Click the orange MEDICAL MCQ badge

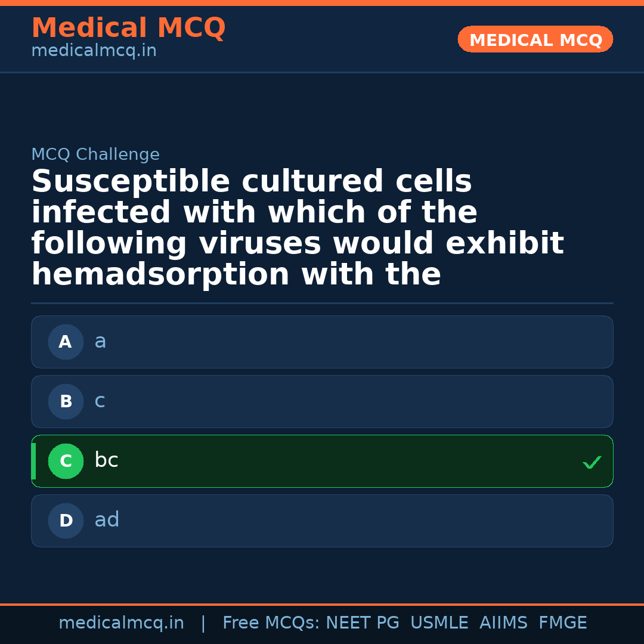(535, 39)
